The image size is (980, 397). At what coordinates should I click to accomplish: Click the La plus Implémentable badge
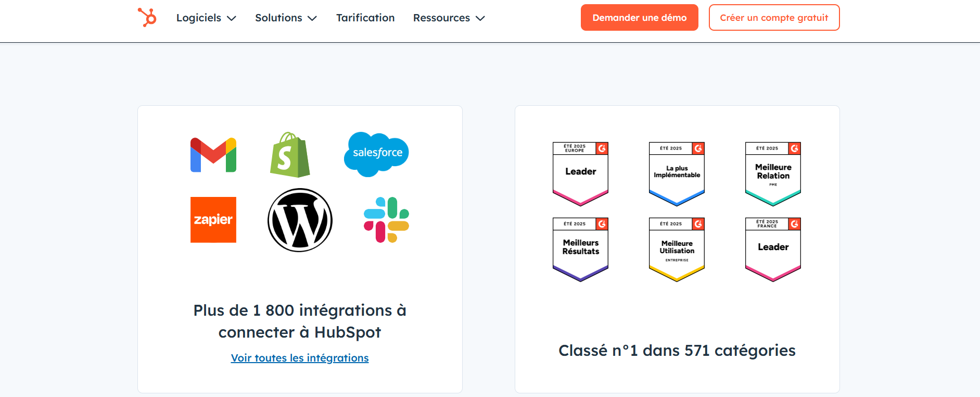point(677,173)
